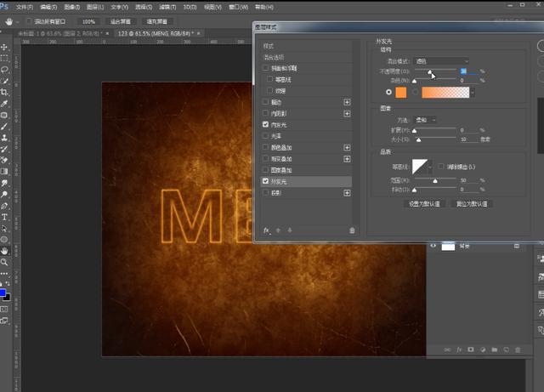Enable the Color Overlay (颜色叠加) checkbox
This screenshot has height=392, width=544.
[x=266, y=147]
